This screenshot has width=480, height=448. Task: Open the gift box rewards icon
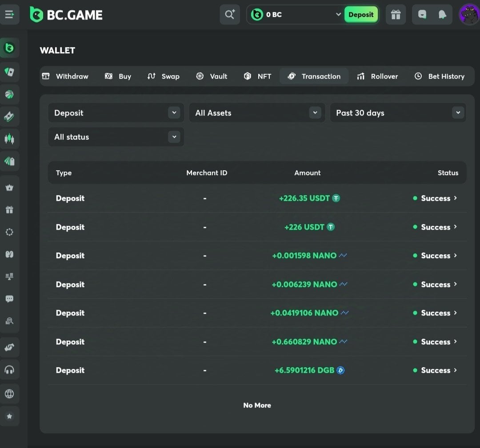click(x=395, y=15)
